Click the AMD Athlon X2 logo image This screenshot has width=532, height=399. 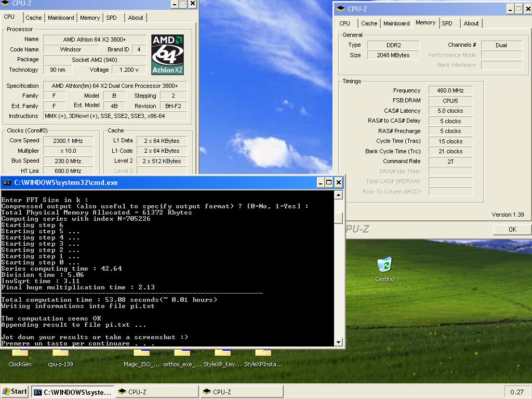(168, 55)
